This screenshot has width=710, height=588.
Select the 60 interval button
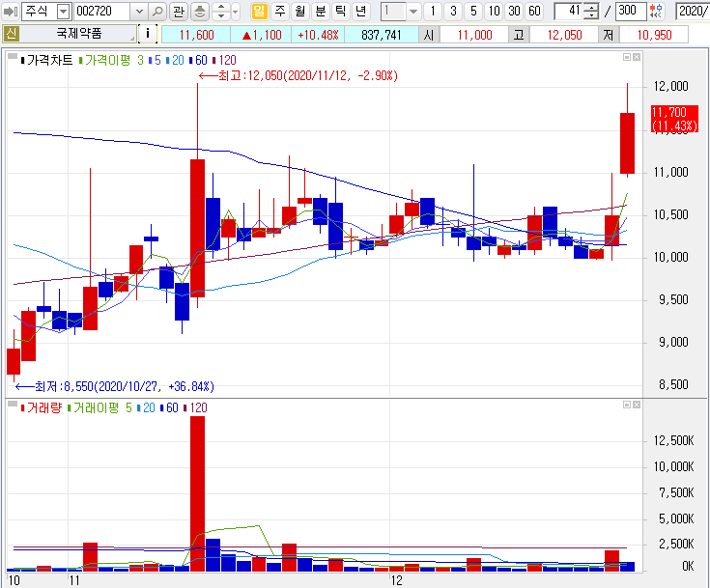535,11
